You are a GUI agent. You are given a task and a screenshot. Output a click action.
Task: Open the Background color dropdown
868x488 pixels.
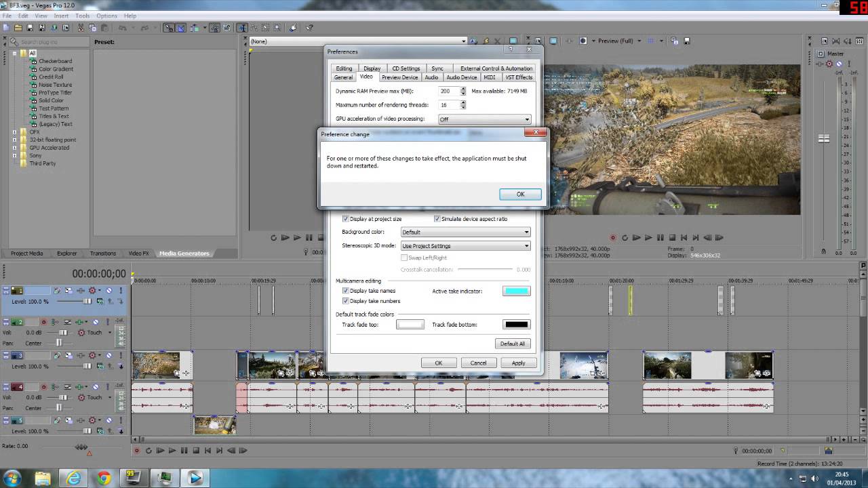pos(465,232)
